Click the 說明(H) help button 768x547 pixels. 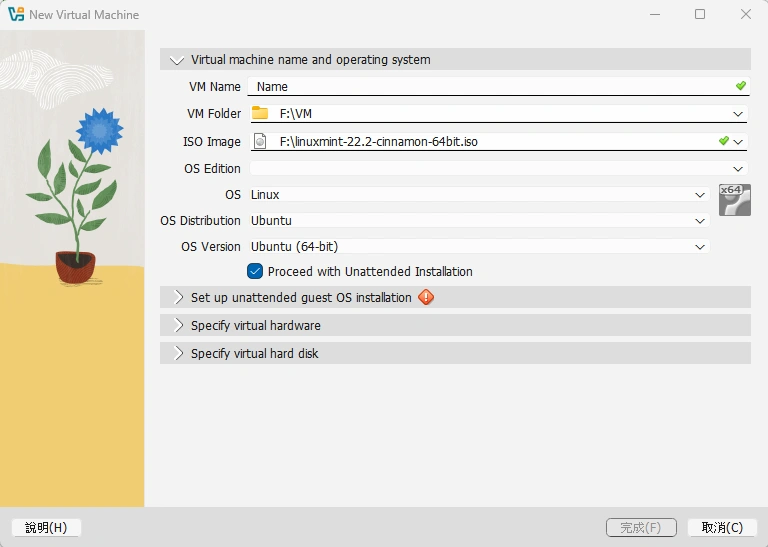point(46,527)
